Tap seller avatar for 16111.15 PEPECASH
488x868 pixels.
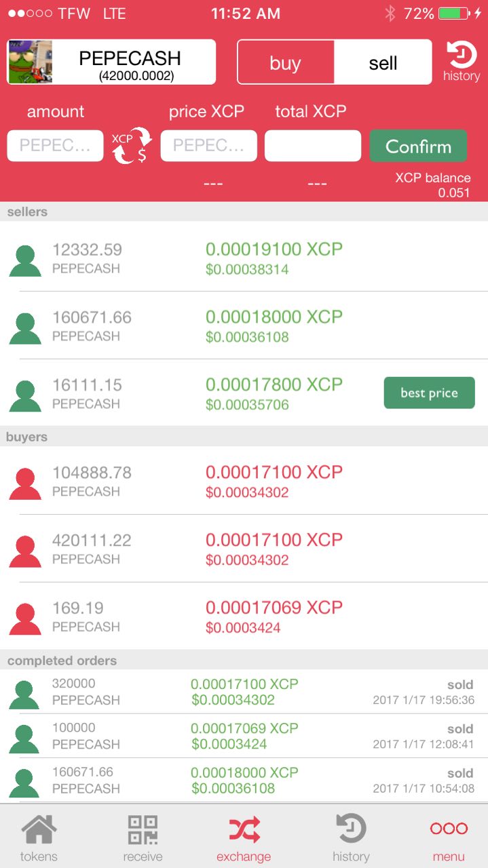point(25,396)
